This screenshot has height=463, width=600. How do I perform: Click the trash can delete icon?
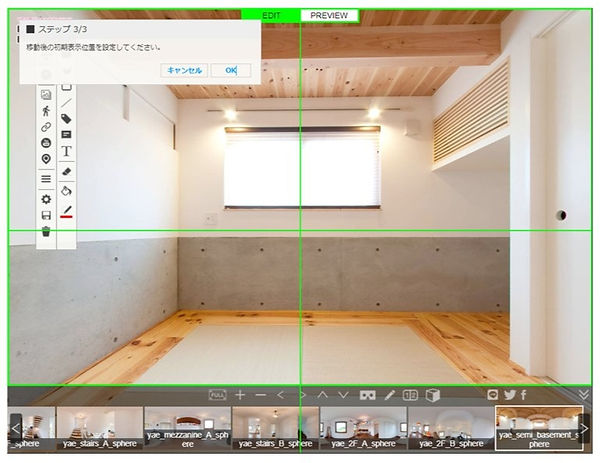coord(46,231)
